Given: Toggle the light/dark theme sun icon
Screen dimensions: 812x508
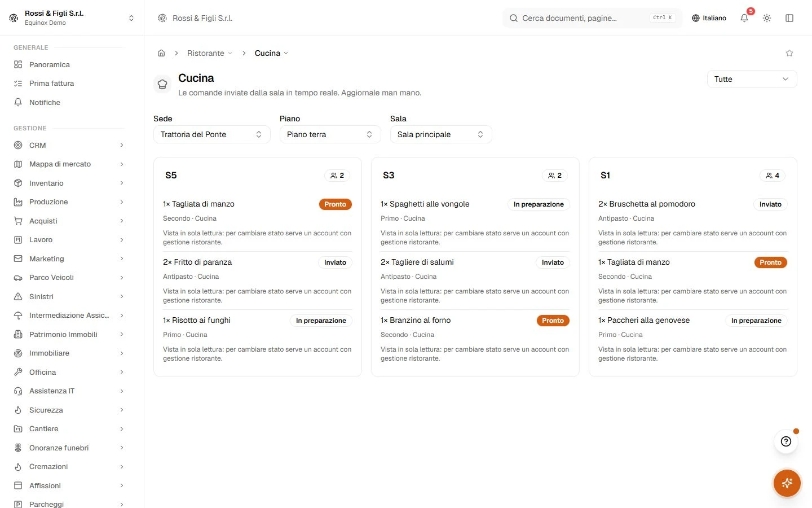Looking at the screenshot, I should coord(767,18).
